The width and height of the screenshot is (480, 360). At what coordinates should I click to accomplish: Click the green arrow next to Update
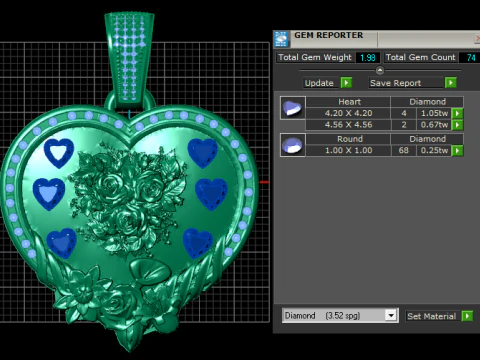[346, 82]
